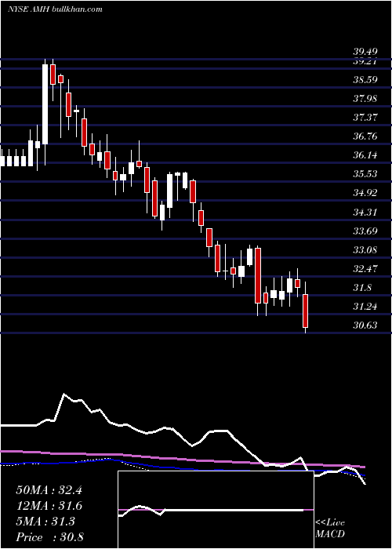Click the 34.92 price axis label
The width and height of the screenshot is (392, 549).
pyautogui.click(x=365, y=193)
